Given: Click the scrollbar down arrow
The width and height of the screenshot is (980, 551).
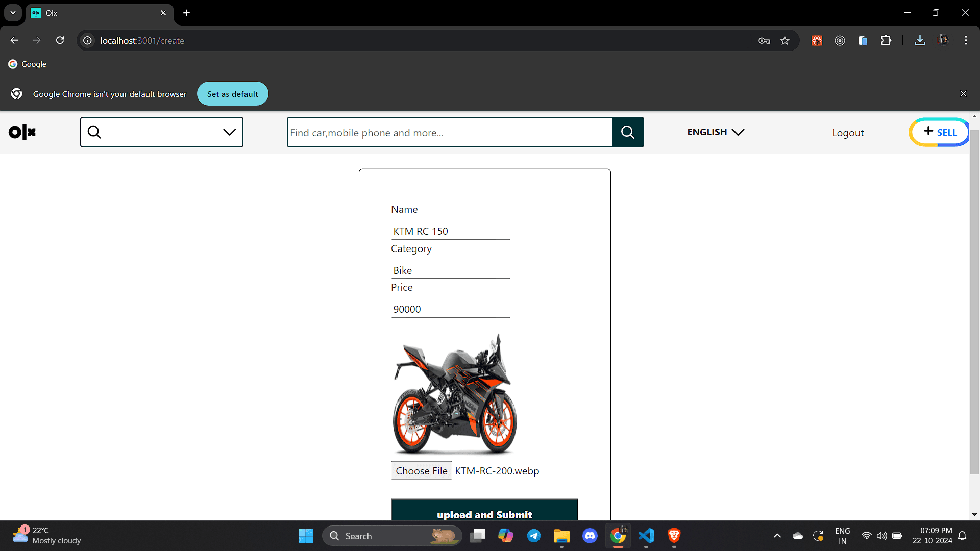Looking at the screenshot, I should (974, 514).
